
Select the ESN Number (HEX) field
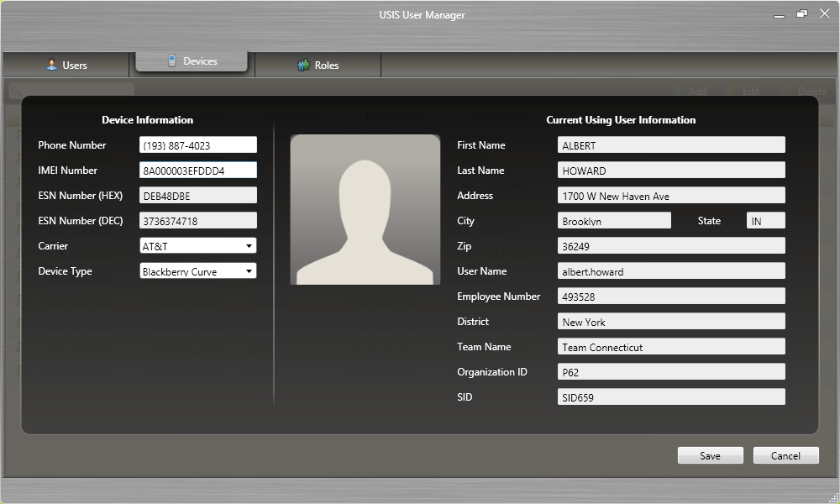click(197, 196)
